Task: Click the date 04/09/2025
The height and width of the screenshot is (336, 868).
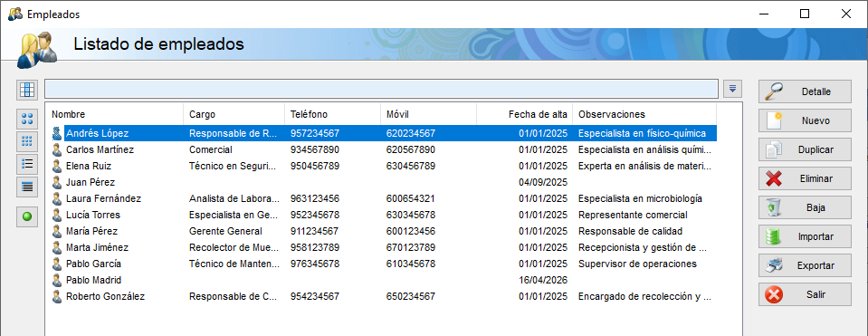Action: tap(543, 182)
